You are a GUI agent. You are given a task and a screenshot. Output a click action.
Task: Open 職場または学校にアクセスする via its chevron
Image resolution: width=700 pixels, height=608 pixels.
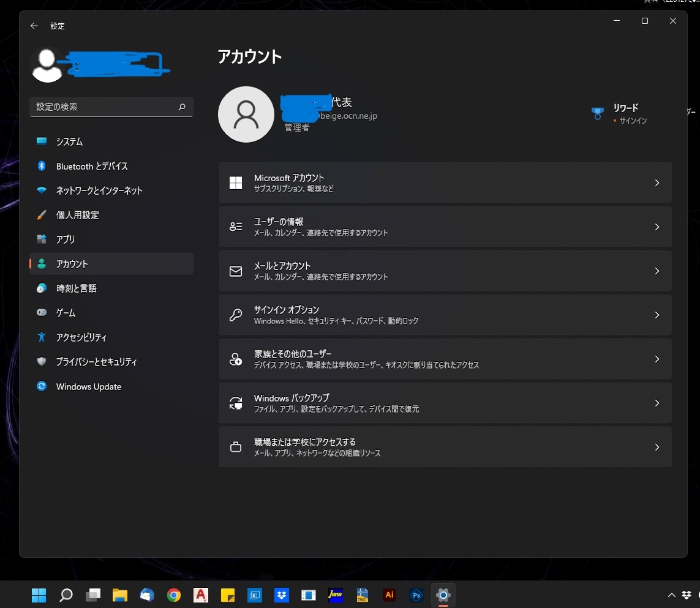657,447
